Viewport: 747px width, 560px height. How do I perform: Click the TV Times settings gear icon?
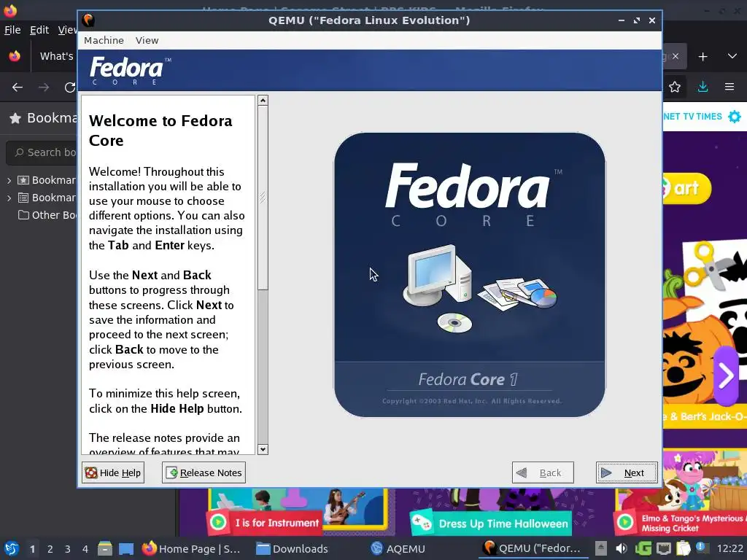(735, 117)
